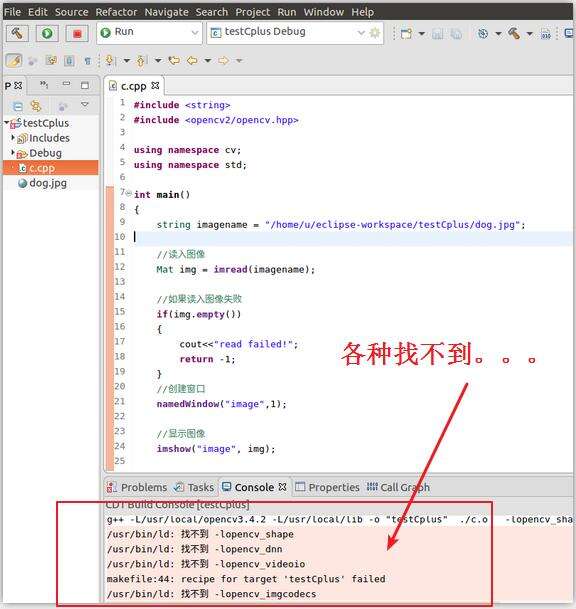Click the second secondary-toolbar icon

coord(33,61)
